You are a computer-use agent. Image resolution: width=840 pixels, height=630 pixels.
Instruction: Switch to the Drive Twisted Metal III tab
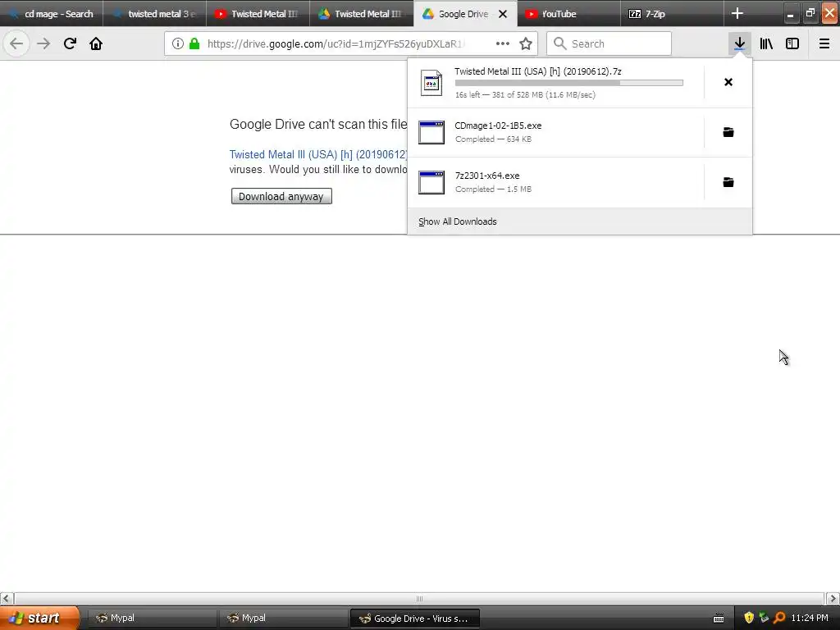coord(362,14)
